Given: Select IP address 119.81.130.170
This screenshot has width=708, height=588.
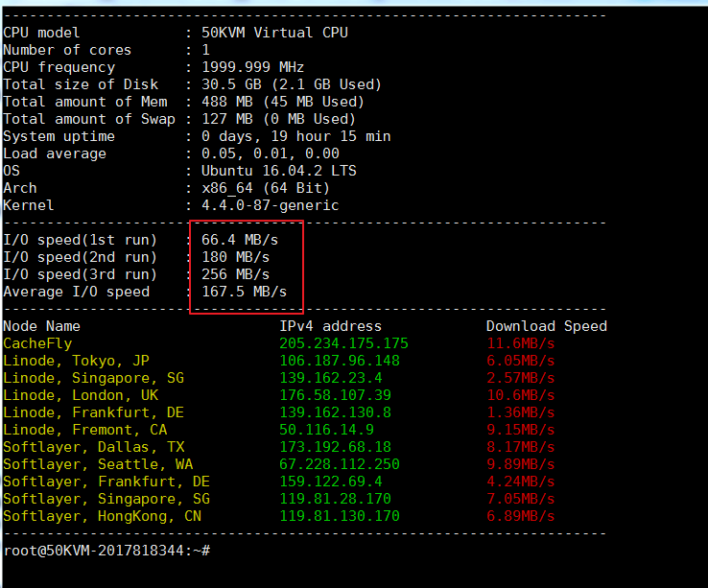Looking at the screenshot, I should click(339, 516).
